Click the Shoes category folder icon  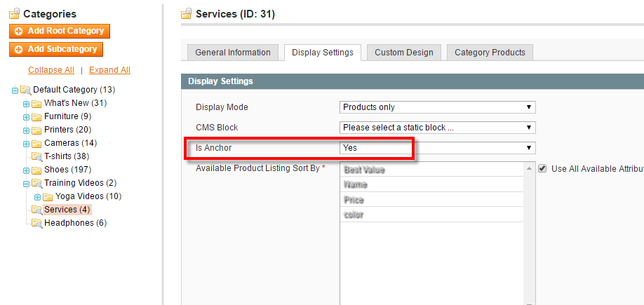[36, 170]
